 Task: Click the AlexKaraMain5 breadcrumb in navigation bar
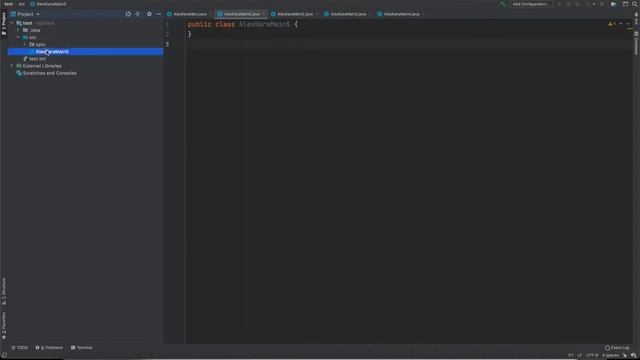point(49,4)
